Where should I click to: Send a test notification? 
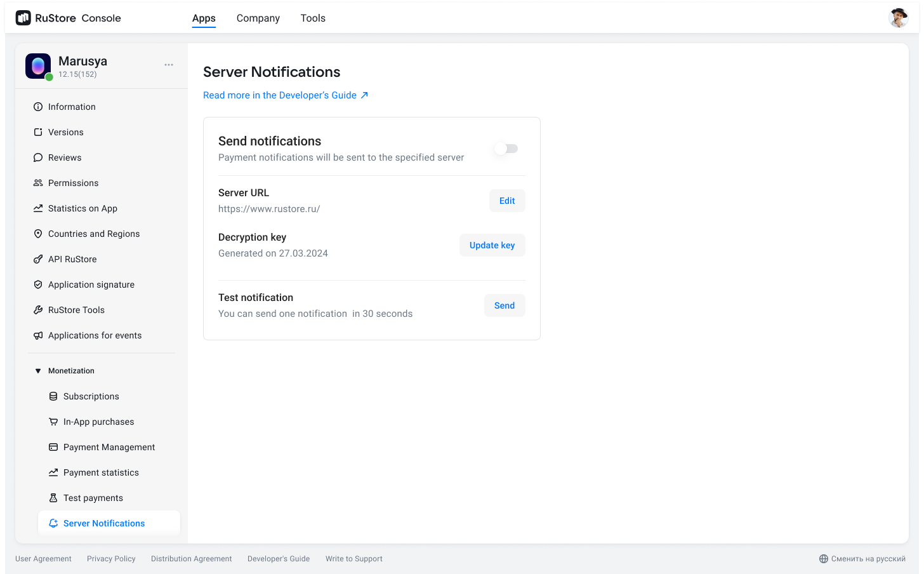[504, 305]
